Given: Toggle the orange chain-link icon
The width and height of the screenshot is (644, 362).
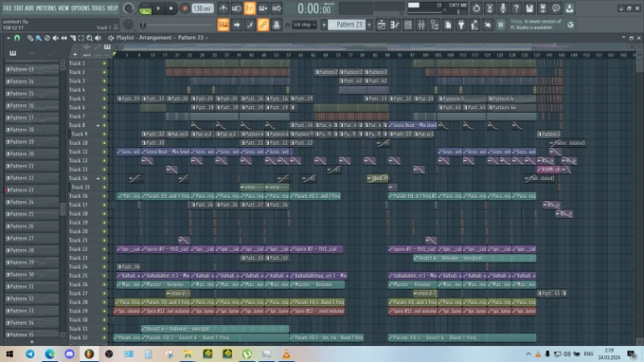Looking at the screenshot, I should coord(263,25).
